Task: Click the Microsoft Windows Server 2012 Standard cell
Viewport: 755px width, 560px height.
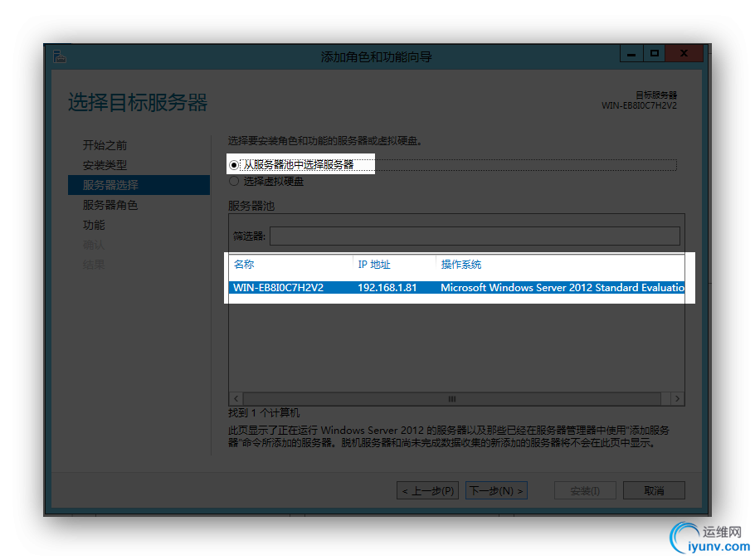Action: 562,287
